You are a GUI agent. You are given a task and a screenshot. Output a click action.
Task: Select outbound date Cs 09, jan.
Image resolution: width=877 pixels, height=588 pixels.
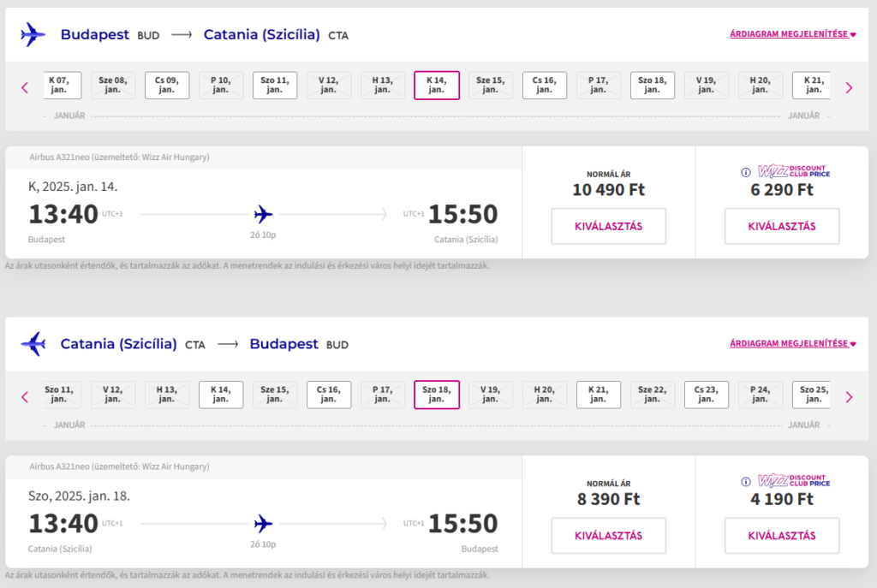click(x=167, y=85)
